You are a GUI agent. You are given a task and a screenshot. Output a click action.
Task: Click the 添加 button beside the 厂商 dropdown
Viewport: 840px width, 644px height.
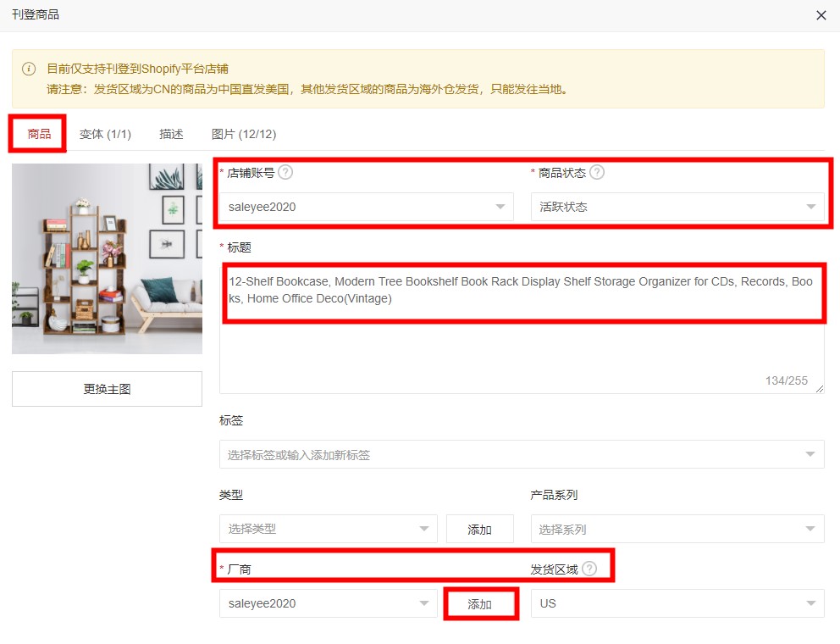[480, 604]
